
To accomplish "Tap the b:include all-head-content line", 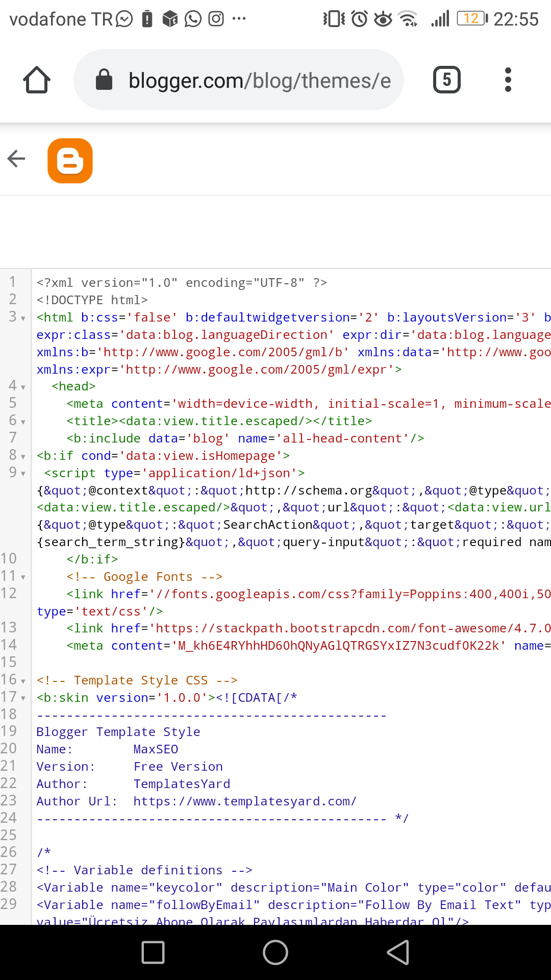I will click(x=245, y=438).
